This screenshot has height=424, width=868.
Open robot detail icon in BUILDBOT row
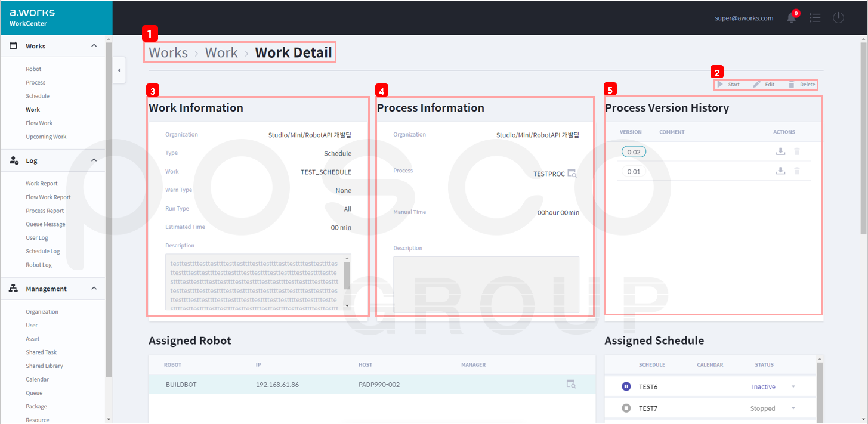(x=571, y=384)
